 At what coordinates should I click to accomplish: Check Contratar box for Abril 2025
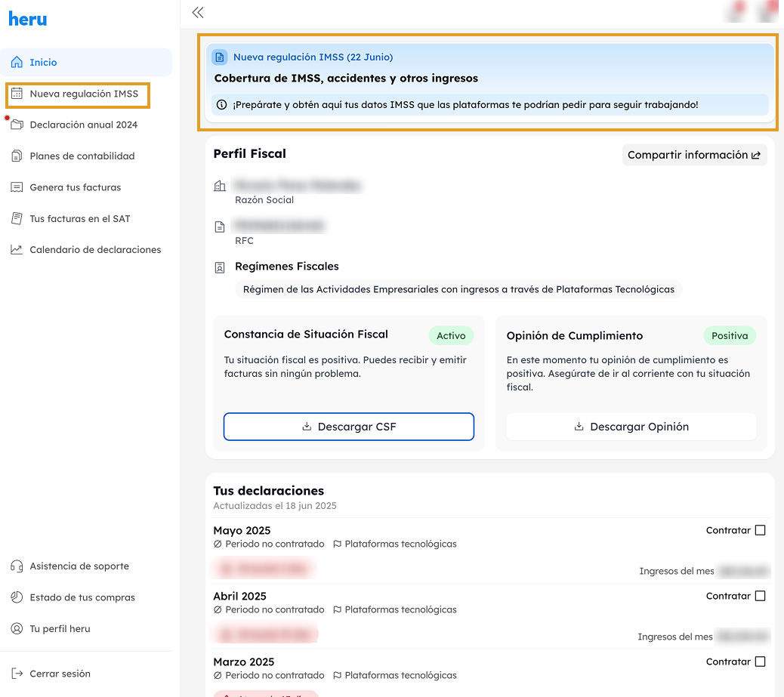(760, 596)
